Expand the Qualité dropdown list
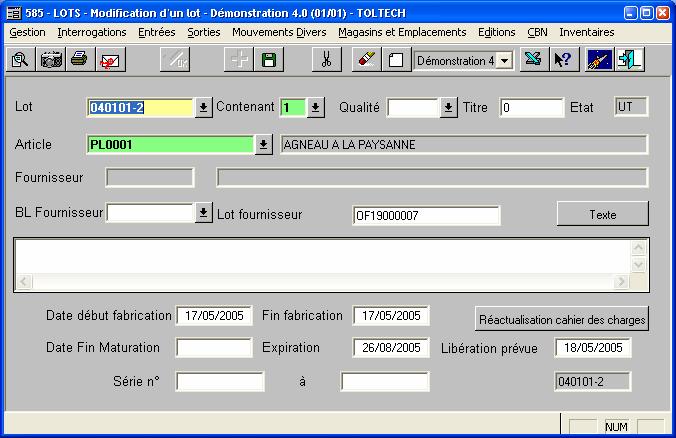 (448, 108)
